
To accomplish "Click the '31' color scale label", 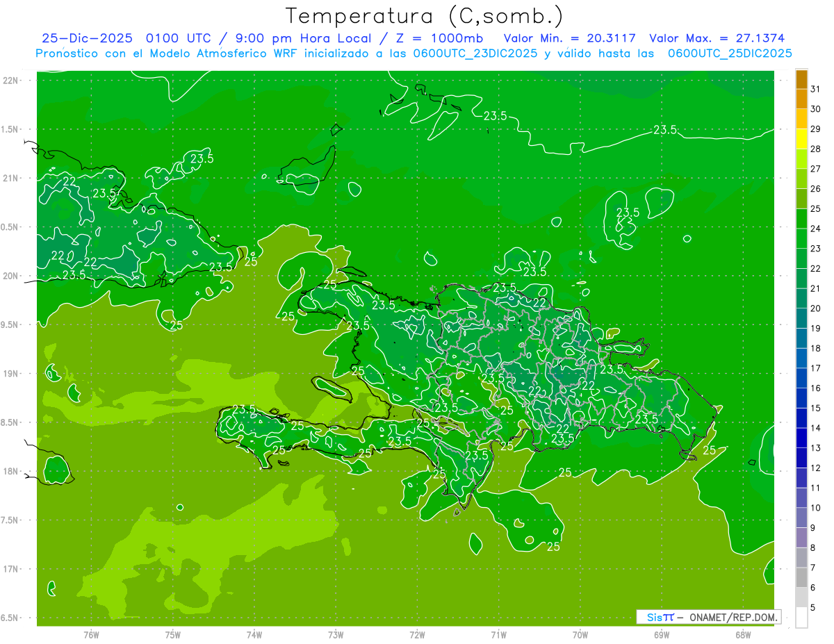I will coord(816,89).
